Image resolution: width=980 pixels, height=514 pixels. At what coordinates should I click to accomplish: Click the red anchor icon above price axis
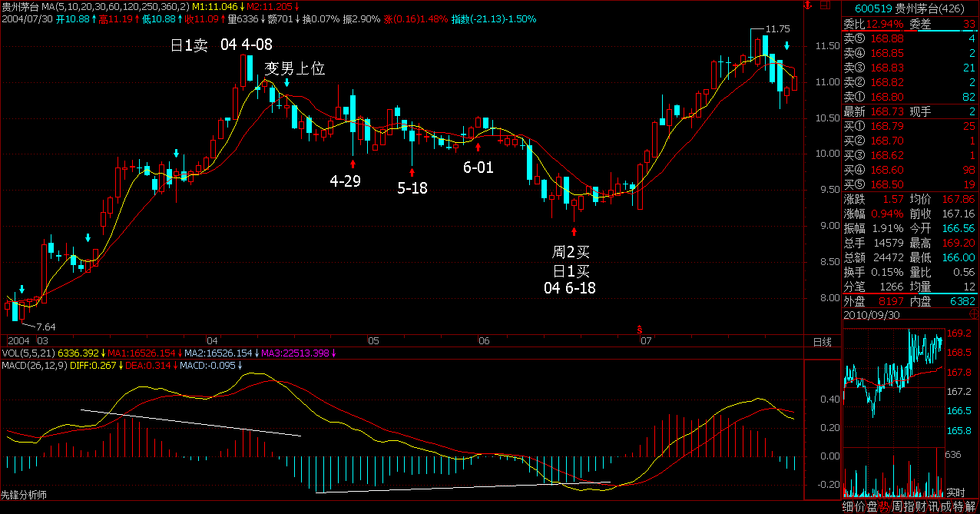click(806, 6)
